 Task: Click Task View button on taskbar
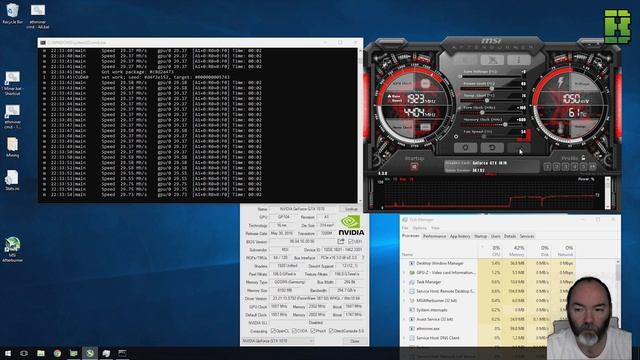tap(24, 353)
